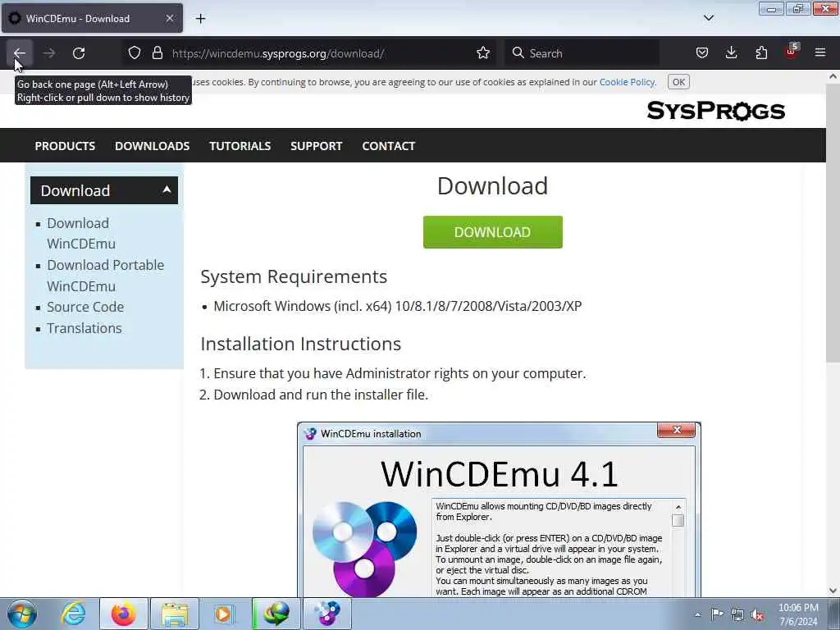This screenshot has height=630, width=840.
Task: Click the SysProgs logo
Action: [x=715, y=111]
